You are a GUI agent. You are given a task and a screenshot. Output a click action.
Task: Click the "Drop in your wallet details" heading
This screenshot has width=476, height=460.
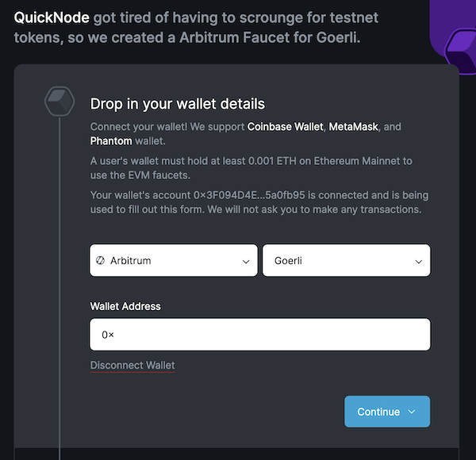[177, 104]
